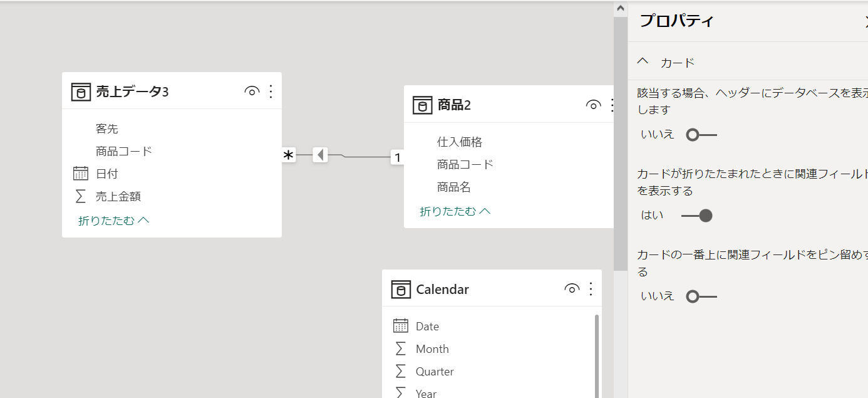This screenshot has height=398, width=868.
Task: Collapse the 売上データ3 table card
Action: click(113, 221)
